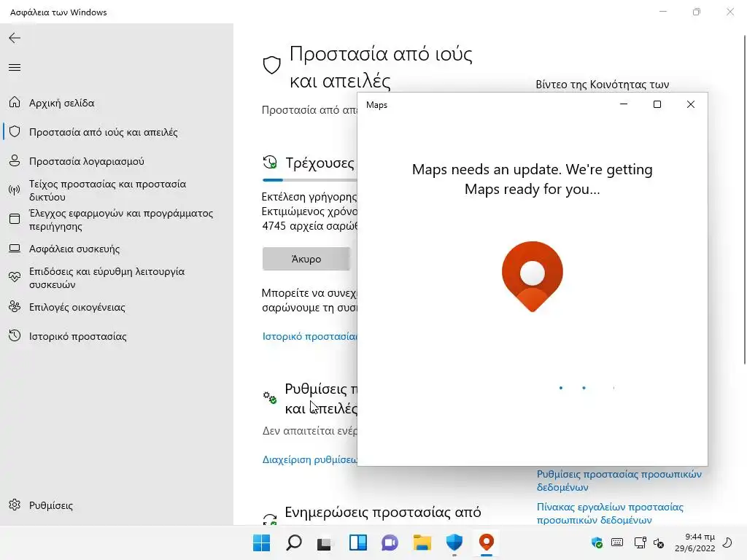The image size is (747, 560).
Task: Minimize the Maps window
Action: tap(624, 104)
